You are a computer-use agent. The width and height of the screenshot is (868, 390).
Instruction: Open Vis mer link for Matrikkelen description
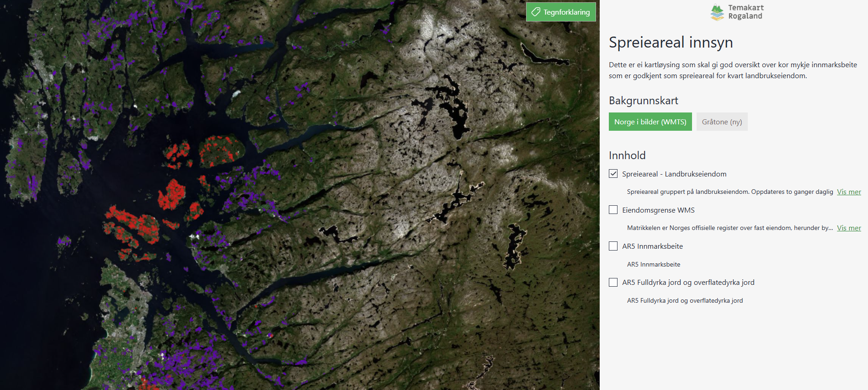849,228
